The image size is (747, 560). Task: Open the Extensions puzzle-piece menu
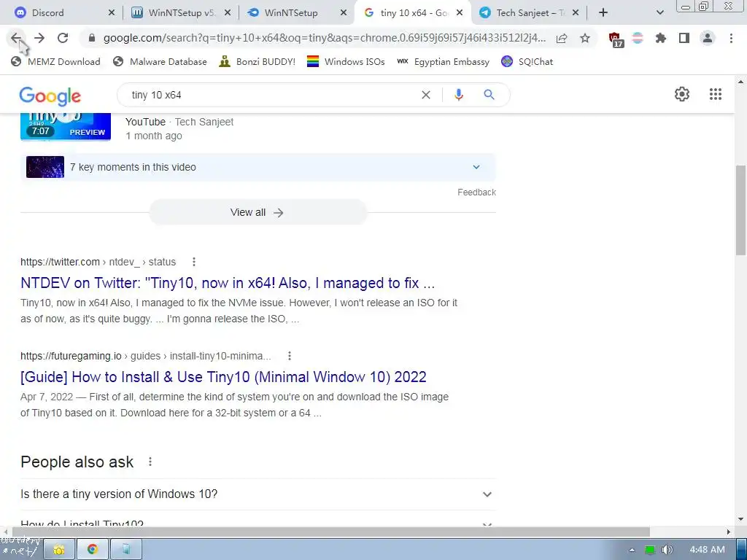[x=661, y=38]
